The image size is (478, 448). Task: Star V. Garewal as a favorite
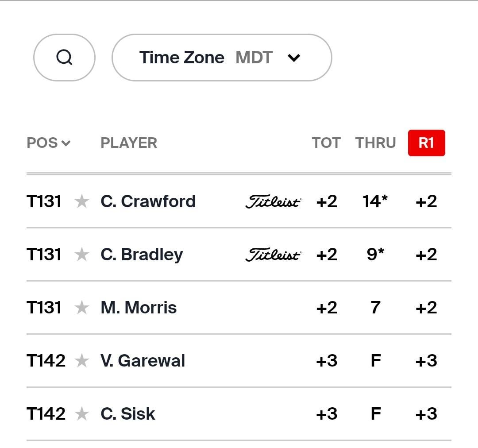click(x=82, y=361)
